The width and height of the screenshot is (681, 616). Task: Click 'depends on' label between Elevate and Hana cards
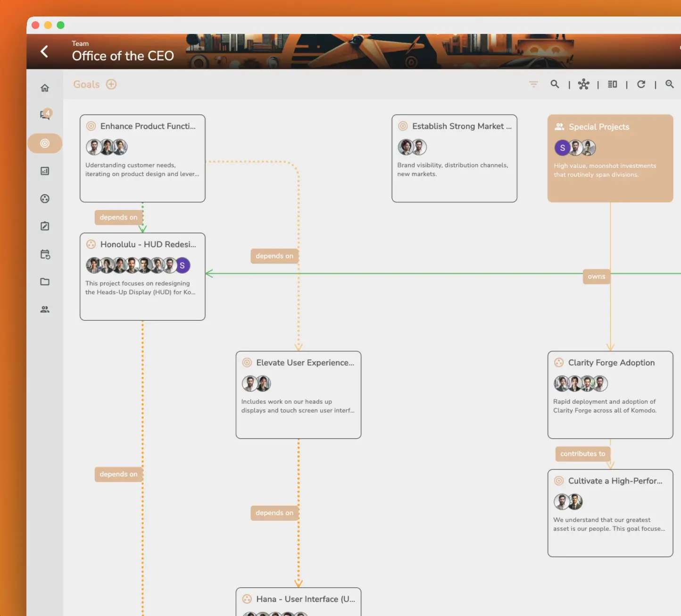coord(274,513)
